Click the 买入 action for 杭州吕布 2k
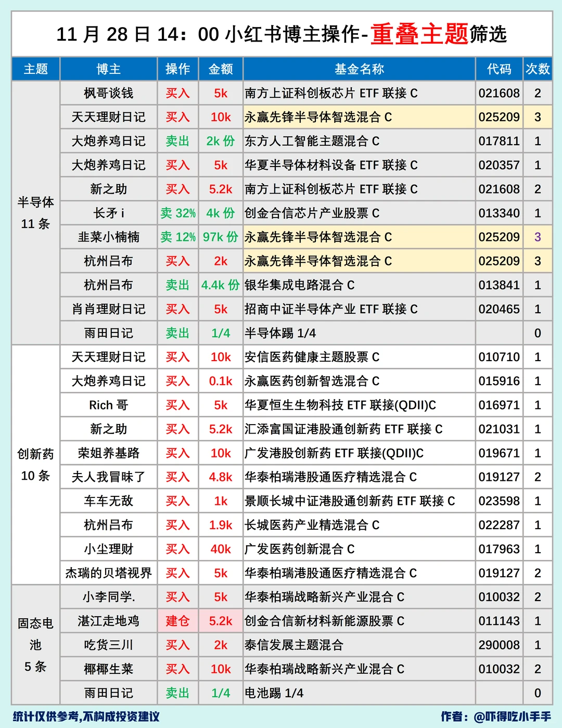The image size is (562, 728). point(177,261)
